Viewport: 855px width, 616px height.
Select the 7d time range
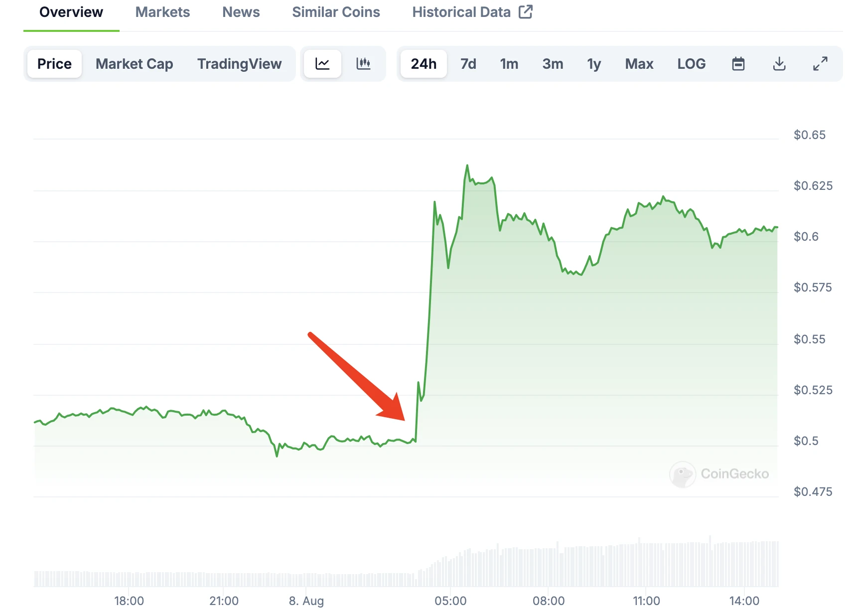coord(468,64)
